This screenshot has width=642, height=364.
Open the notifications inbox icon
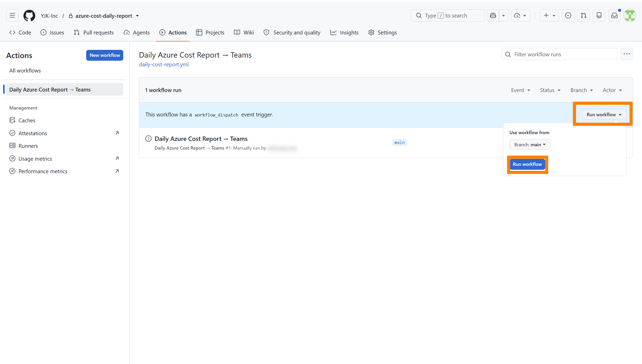(614, 16)
